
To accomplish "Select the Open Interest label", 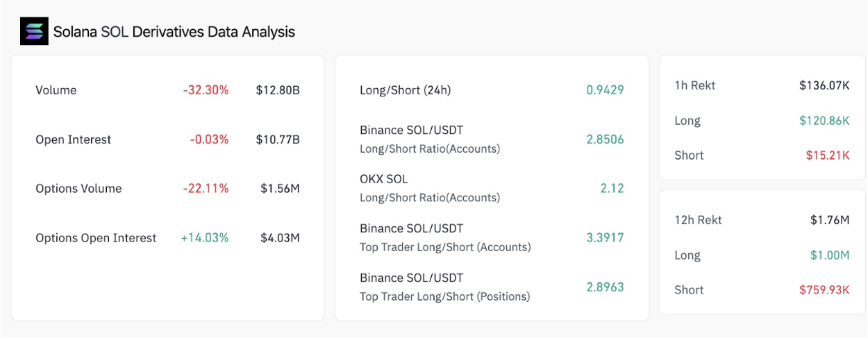I will pos(74,139).
